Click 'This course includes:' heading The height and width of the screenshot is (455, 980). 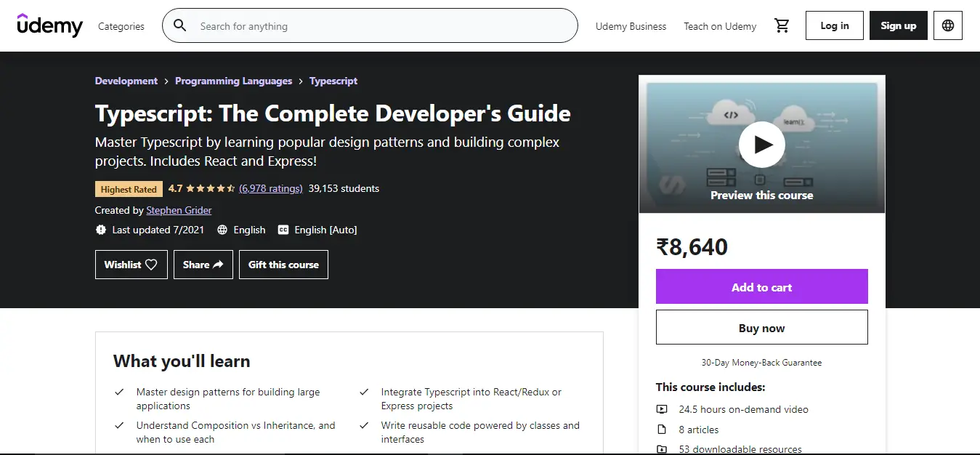coord(710,387)
